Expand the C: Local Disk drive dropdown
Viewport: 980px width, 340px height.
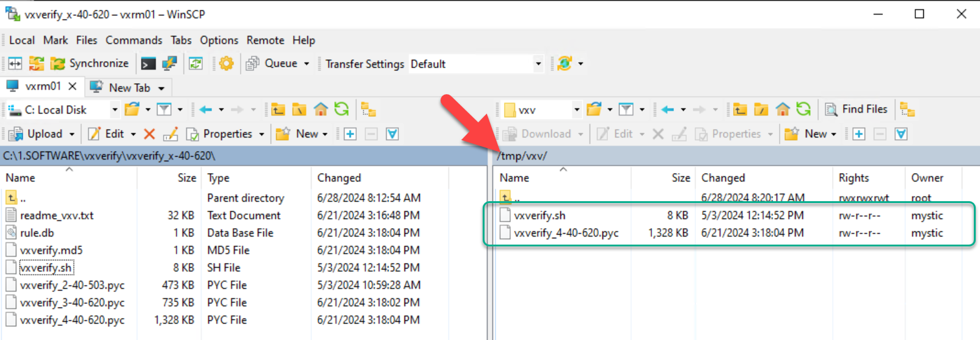(114, 110)
